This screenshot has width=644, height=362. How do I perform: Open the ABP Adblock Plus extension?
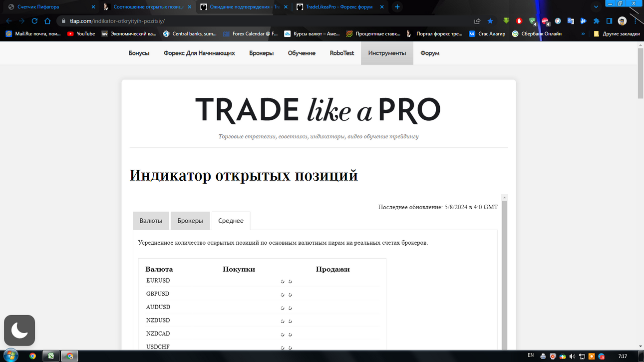click(x=545, y=21)
